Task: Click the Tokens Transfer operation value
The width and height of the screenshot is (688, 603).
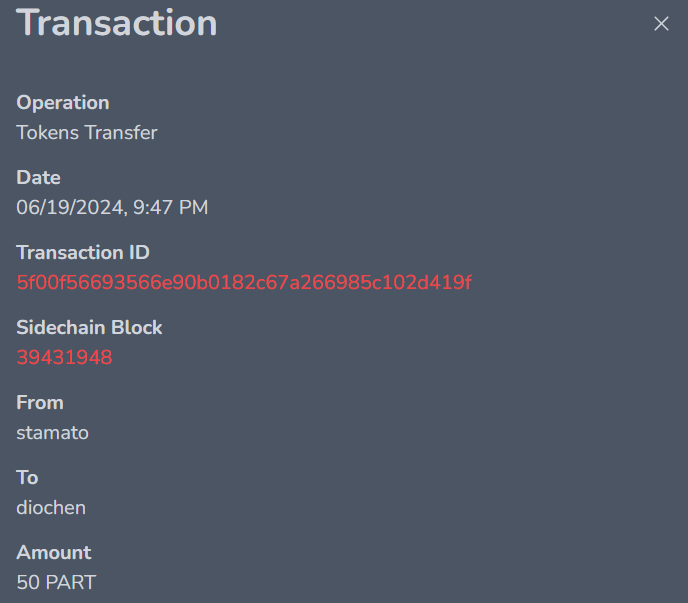Action: click(x=87, y=133)
